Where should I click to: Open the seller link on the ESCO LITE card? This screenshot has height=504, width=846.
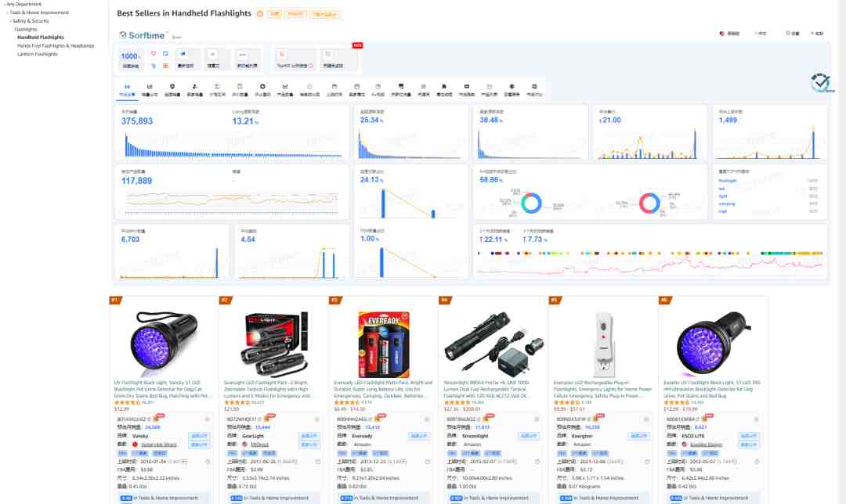707,445
